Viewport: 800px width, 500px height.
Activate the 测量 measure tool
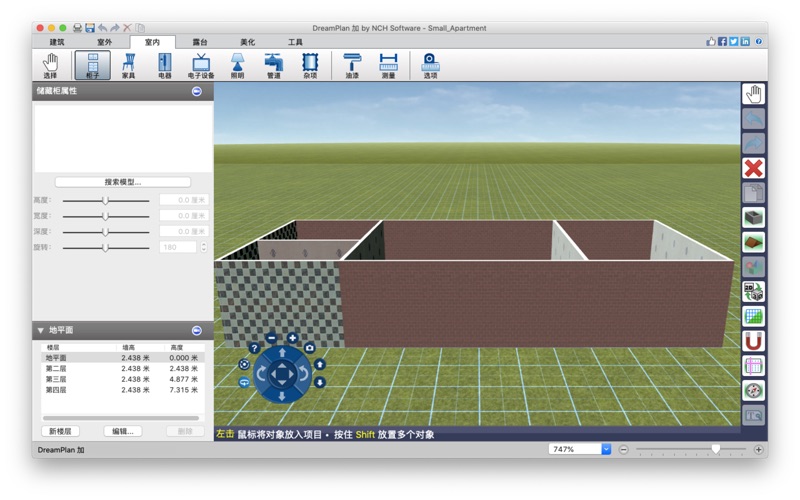[x=388, y=65]
